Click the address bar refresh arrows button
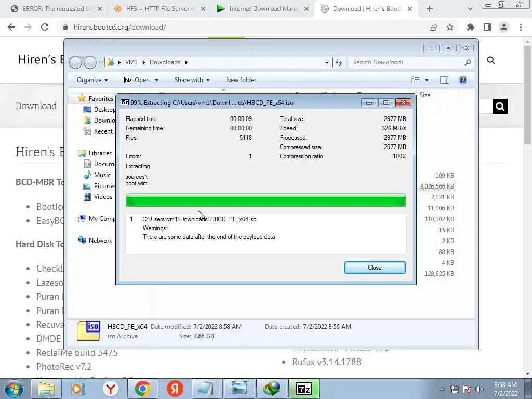532x399 pixels. point(339,62)
